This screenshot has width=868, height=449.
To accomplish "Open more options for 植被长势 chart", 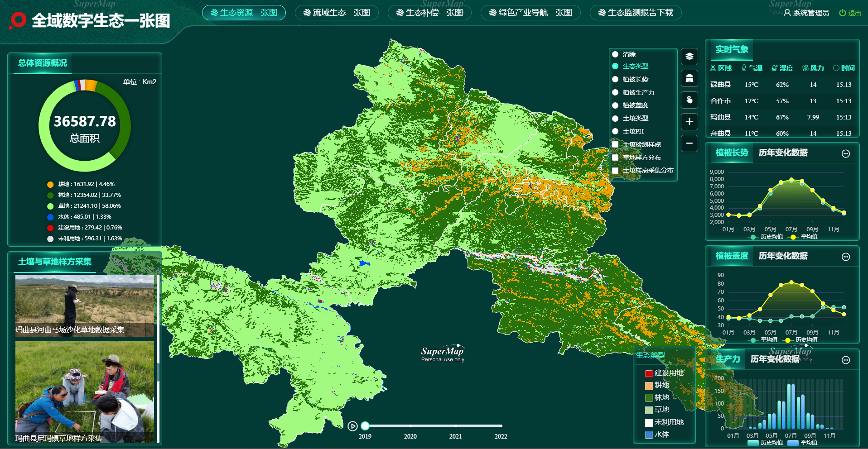I will point(845,153).
